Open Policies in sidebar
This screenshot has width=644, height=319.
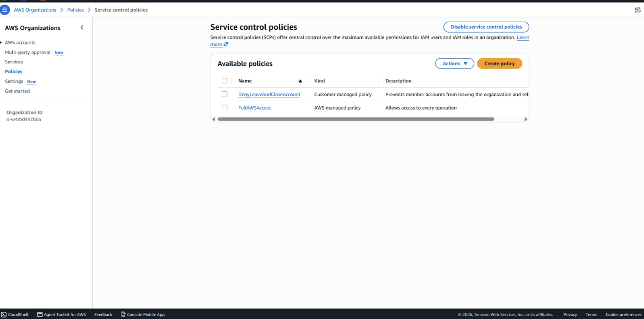(14, 71)
